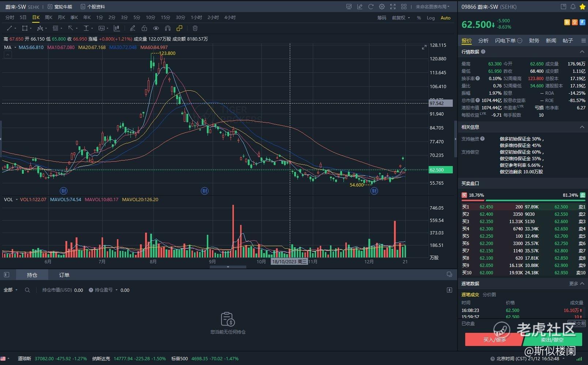This screenshot has width=588, height=365.
Task: Collapse the 相关信息 section
Action: coord(582,127)
